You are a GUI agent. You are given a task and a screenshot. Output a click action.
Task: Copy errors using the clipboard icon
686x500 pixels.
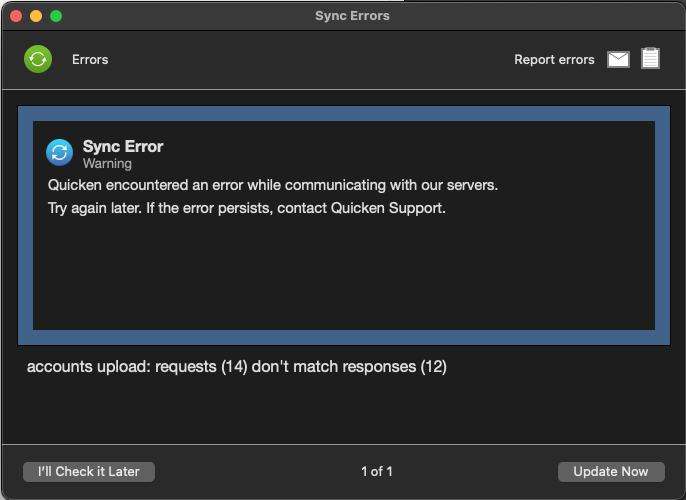tap(650, 58)
